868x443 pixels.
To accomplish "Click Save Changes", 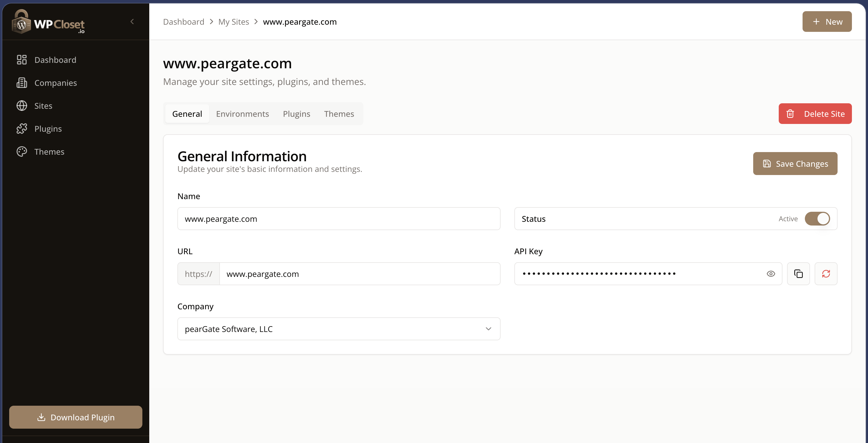I will point(795,163).
